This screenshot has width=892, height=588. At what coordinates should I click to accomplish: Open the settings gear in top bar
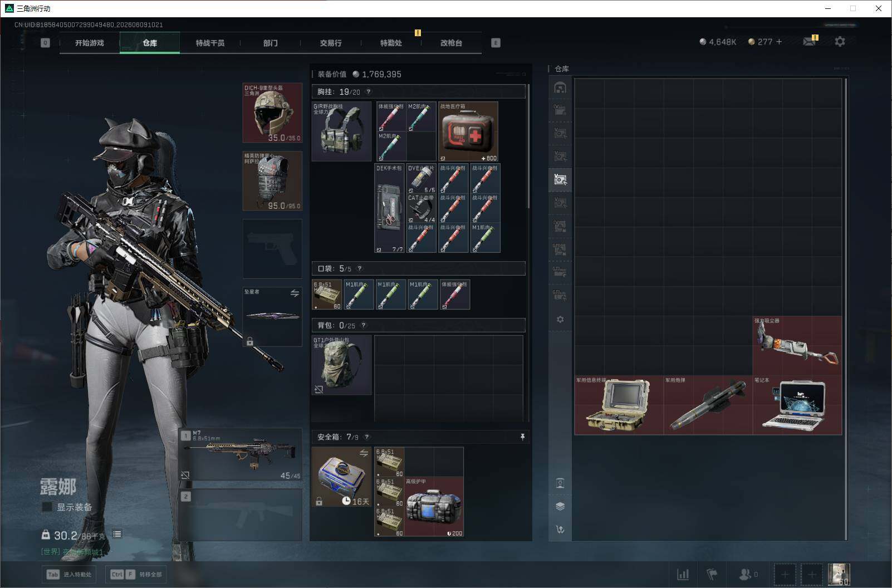click(840, 41)
